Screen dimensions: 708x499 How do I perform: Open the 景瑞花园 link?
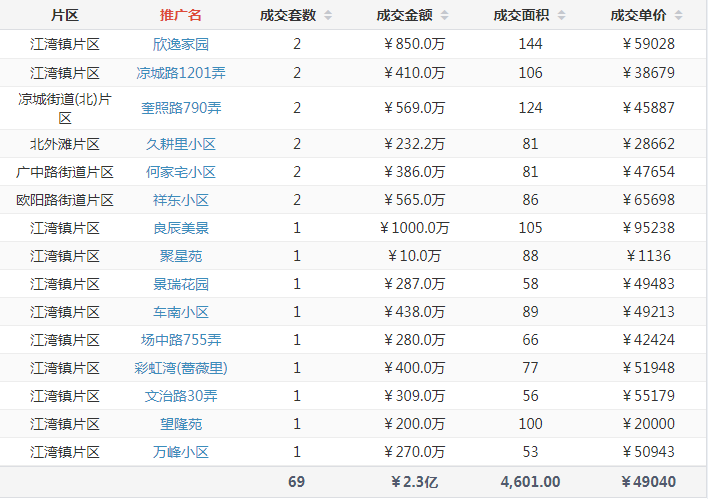(181, 284)
